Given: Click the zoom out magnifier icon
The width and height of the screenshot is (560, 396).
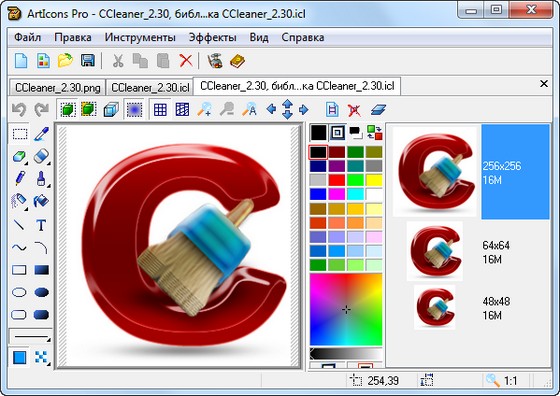Looking at the screenshot, I should (x=227, y=110).
